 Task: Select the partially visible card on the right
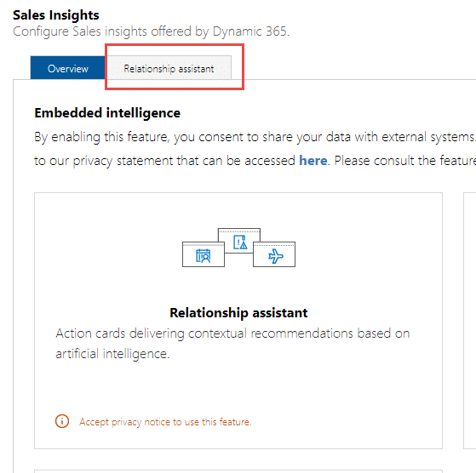[x=470, y=321]
